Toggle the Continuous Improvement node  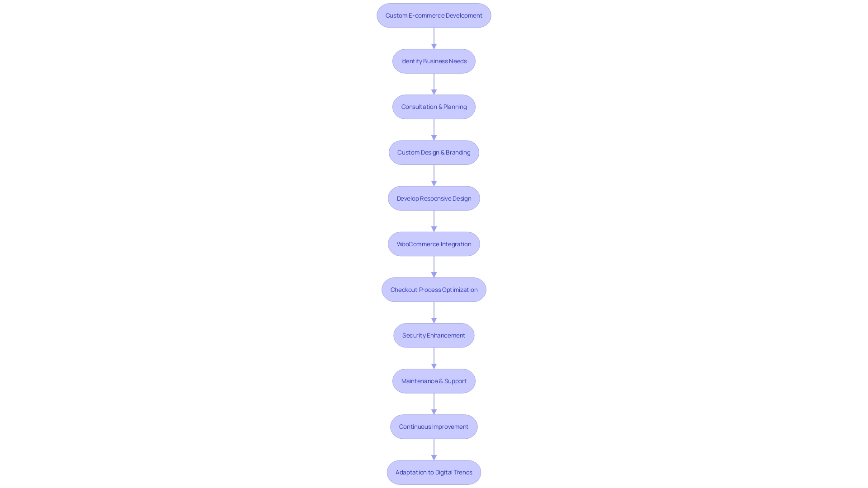(434, 427)
